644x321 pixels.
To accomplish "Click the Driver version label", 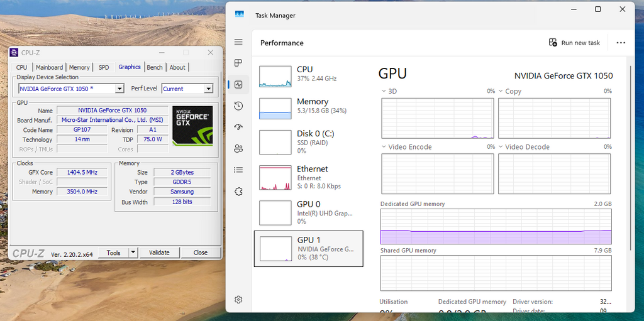I will [x=533, y=302].
